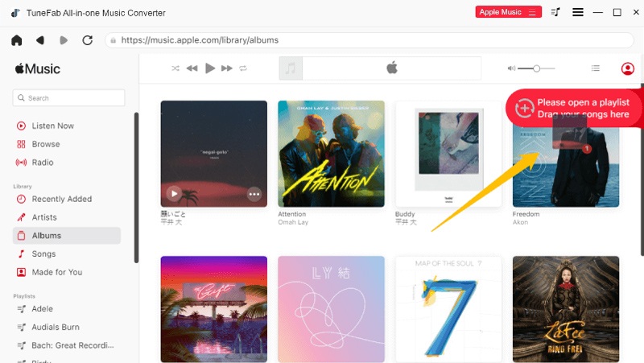Click the red add songs bubble
This screenshot has height=363, width=644.
(574, 109)
